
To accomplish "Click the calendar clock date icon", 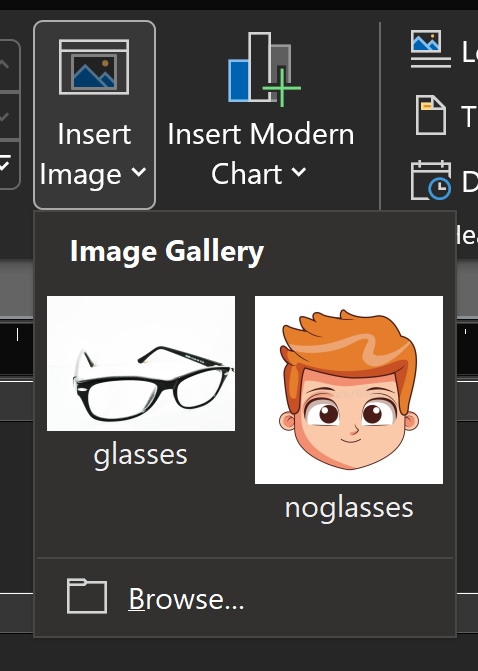I will tap(430, 180).
